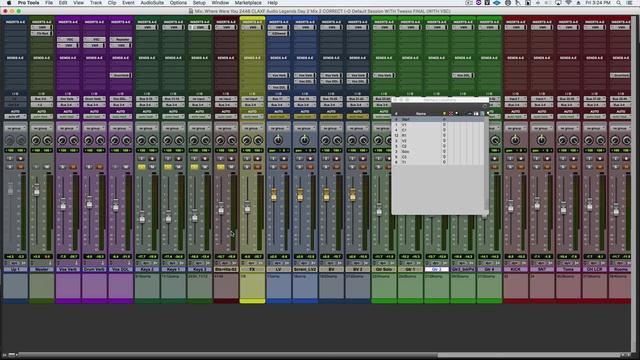Sort by Name column in Memory Locations
The image size is (640, 360).
[420, 113]
